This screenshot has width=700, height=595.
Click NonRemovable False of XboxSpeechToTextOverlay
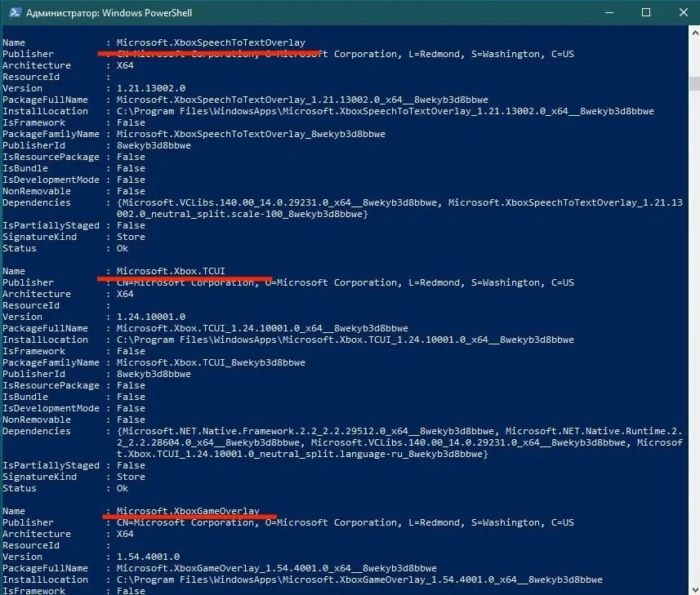(131, 191)
